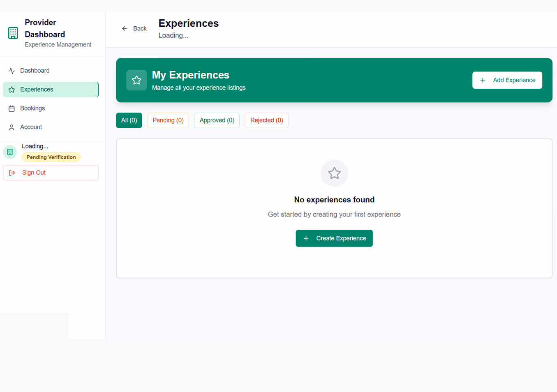
Task: Click the star icon beside Experiences
Action: (x=12, y=89)
